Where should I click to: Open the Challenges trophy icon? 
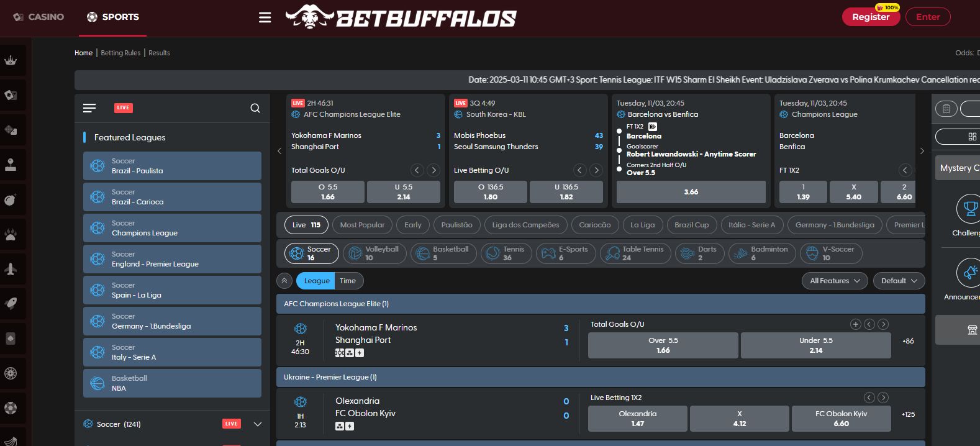pos(969,208)
